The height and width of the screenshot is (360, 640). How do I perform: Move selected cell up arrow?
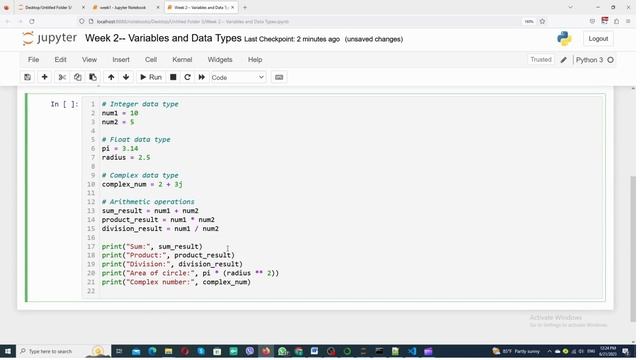click(x=111, y=77)
